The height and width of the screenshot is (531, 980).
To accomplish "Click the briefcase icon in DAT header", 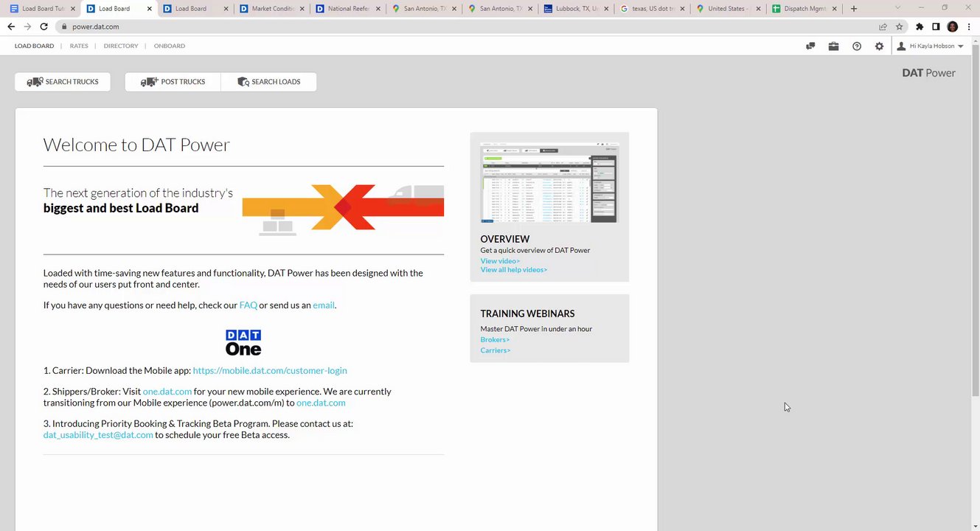I will 833,46.
